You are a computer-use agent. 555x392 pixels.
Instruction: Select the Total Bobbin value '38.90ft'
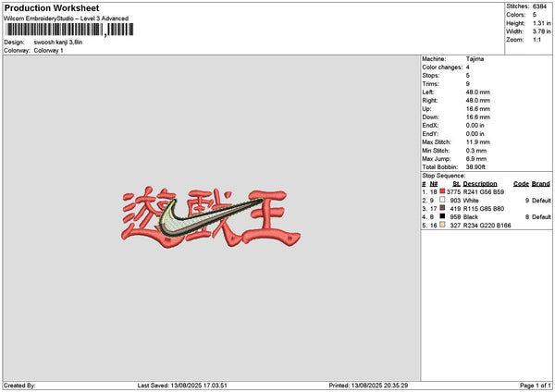pyautogui.click(x=475, y=167)
